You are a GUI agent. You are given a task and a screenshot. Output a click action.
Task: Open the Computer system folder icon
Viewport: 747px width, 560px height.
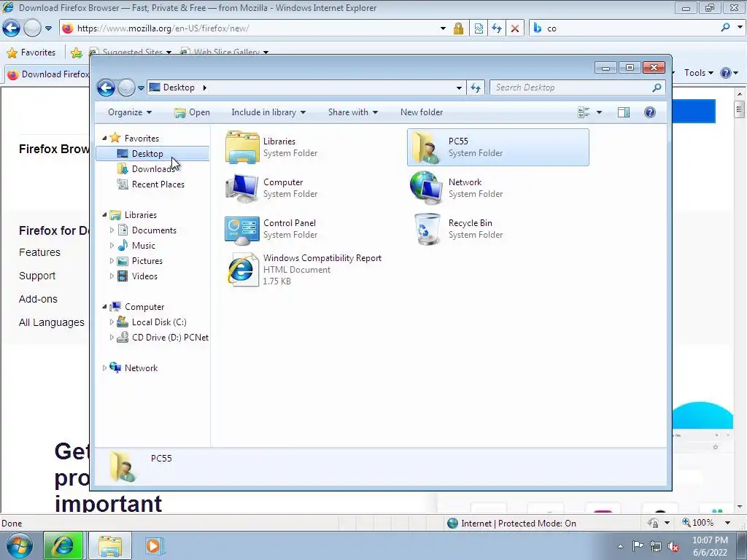(242, 189)
